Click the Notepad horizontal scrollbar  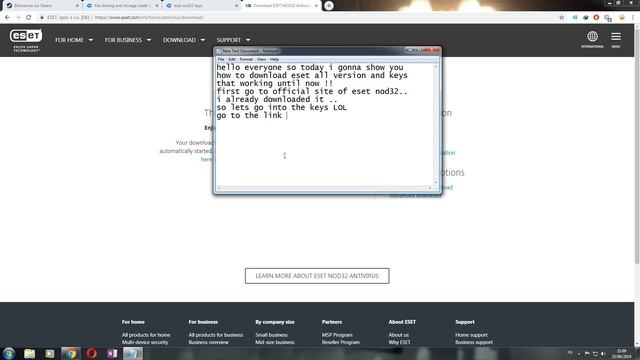click(324, 188)
